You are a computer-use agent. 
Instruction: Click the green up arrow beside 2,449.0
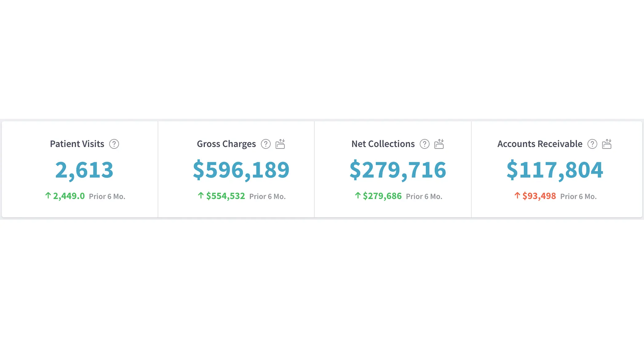tap(48, 195)
